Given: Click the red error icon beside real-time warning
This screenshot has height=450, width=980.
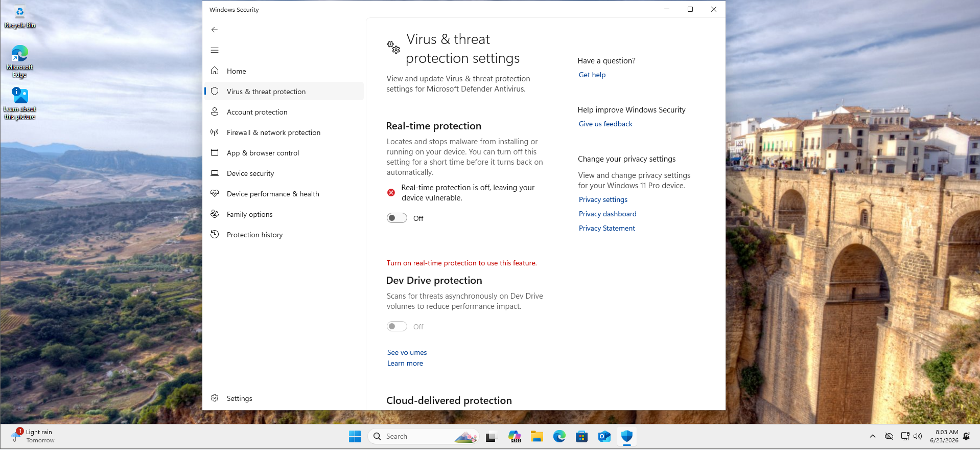Looking at the screenshot, I should tap(391, 193).
